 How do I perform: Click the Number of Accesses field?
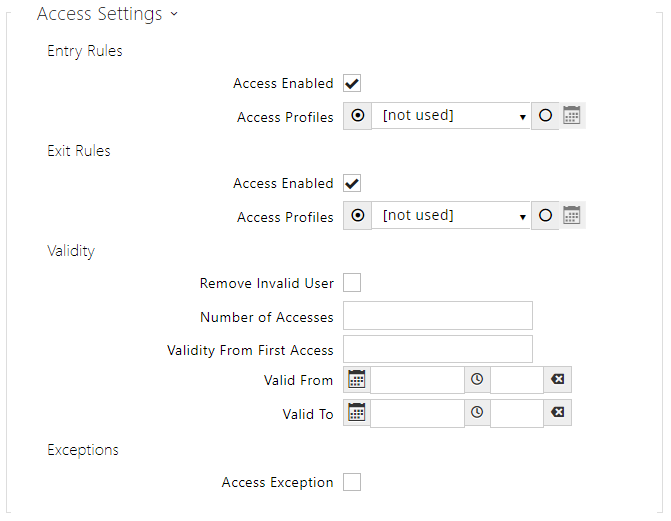pos(438,316)
